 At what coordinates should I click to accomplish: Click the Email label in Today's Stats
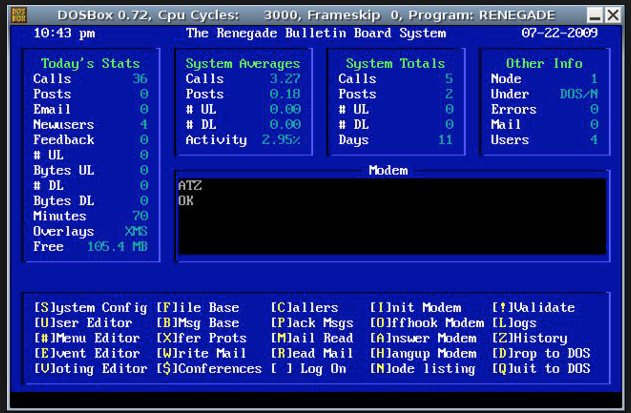click(52, 109)
